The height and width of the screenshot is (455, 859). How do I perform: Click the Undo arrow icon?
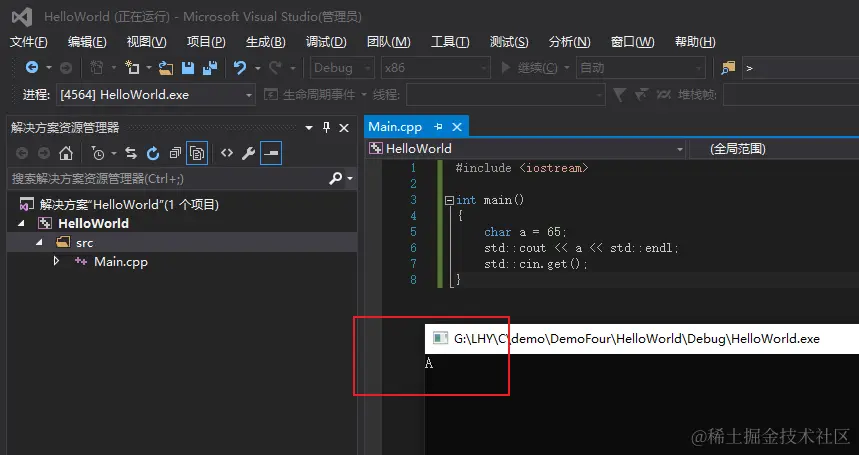(x=240, y=67)
